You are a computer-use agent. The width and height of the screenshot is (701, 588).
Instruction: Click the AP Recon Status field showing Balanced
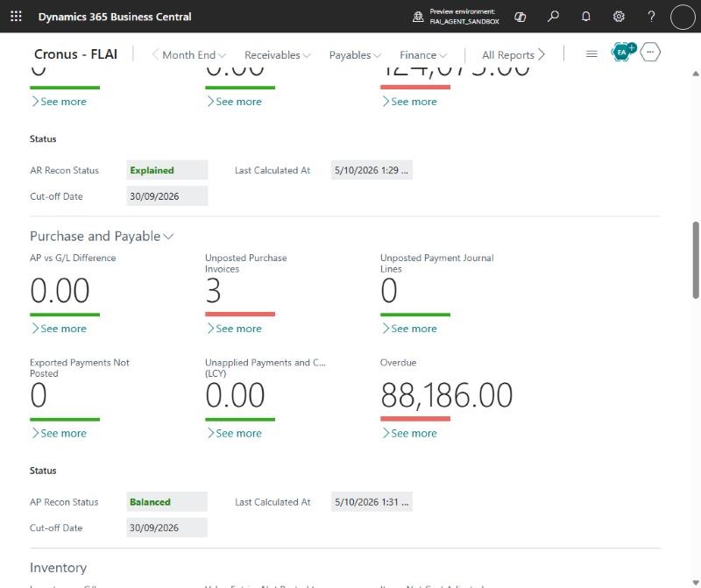[166, 502]
